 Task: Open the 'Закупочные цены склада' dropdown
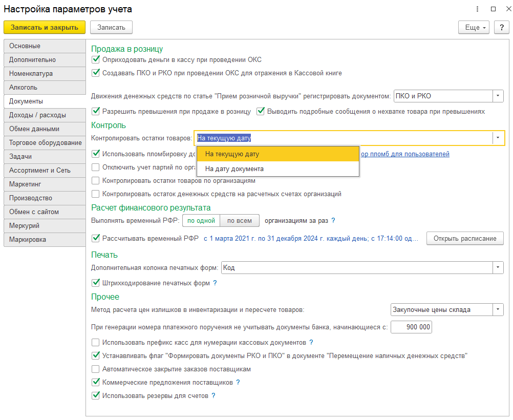tap(498, 309)
